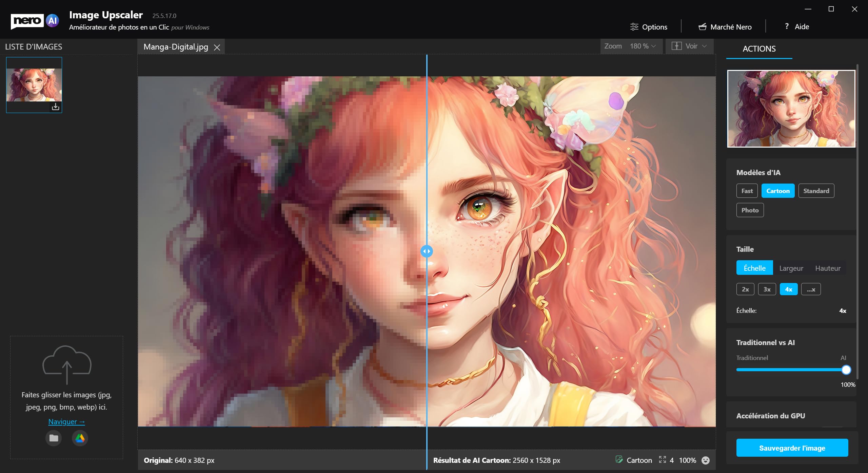Choose 4x scale factor

pos(789,289)
